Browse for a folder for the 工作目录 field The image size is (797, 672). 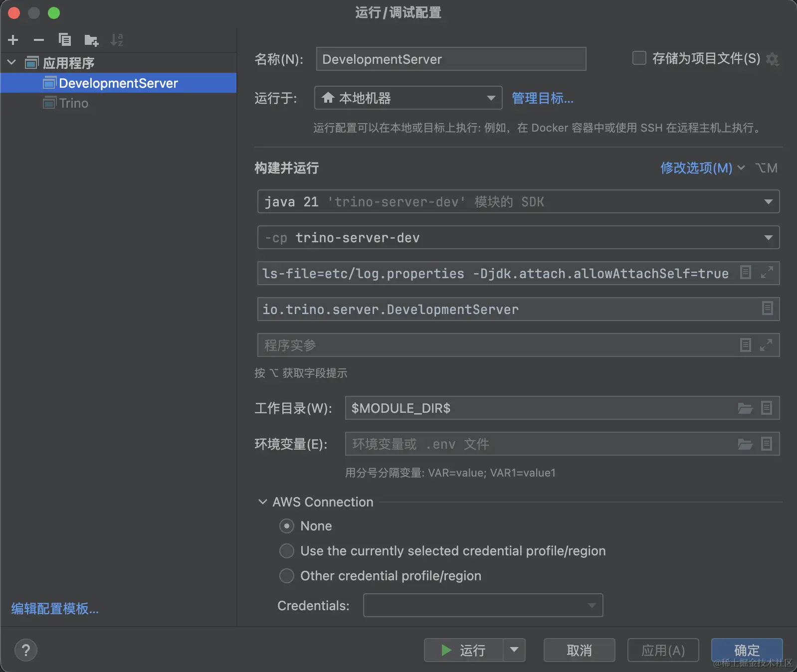(745, 408)
